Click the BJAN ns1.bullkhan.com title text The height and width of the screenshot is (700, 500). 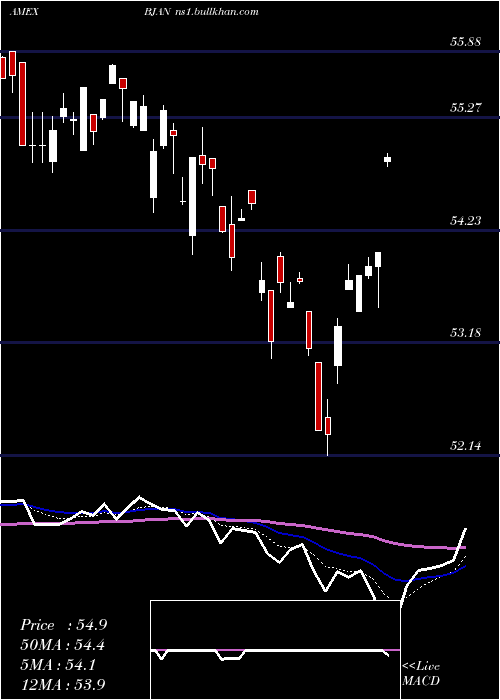tap(201, 12)
